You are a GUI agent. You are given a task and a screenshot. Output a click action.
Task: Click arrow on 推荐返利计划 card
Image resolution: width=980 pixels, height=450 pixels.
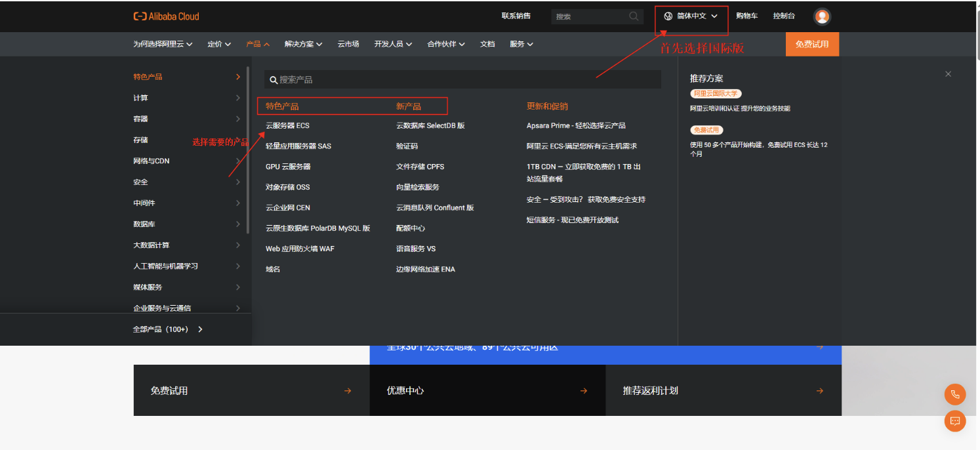(x=820, y=391)
